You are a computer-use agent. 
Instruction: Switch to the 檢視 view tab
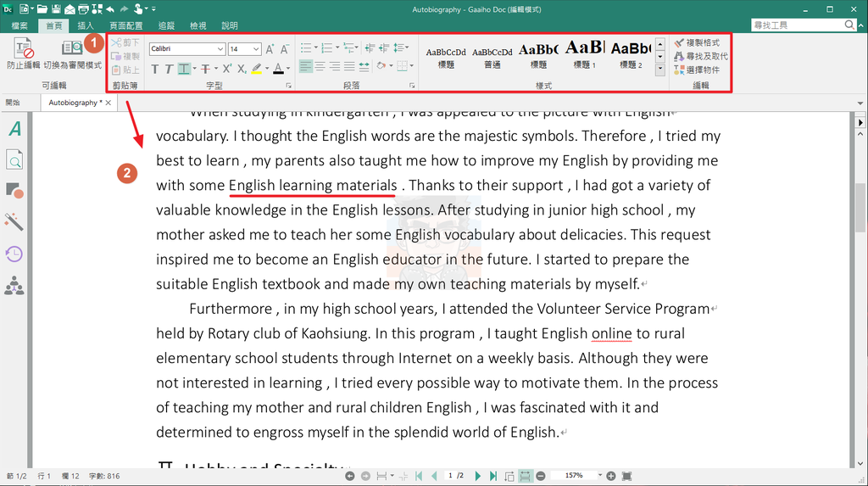coord(198,25)
